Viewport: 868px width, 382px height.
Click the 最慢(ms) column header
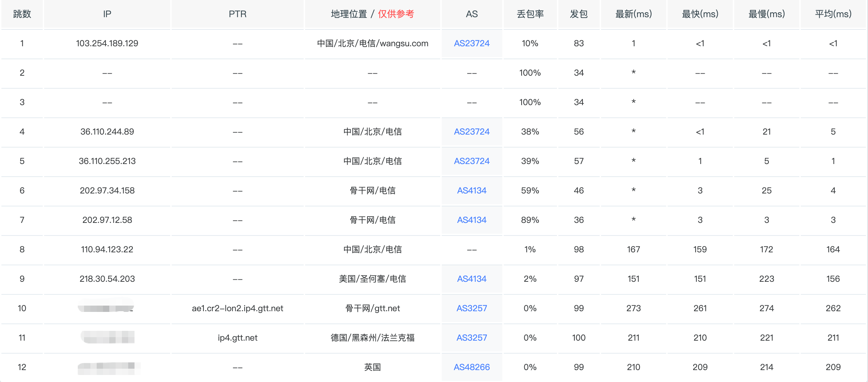[x=766, y=14]
